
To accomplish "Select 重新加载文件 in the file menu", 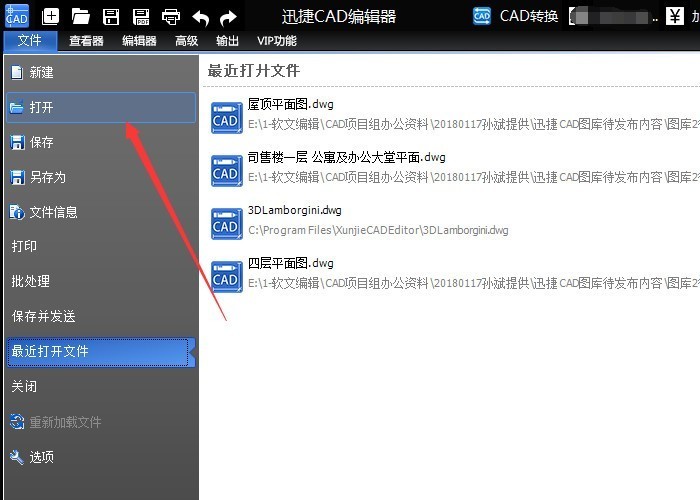I will tap(101, 422).
